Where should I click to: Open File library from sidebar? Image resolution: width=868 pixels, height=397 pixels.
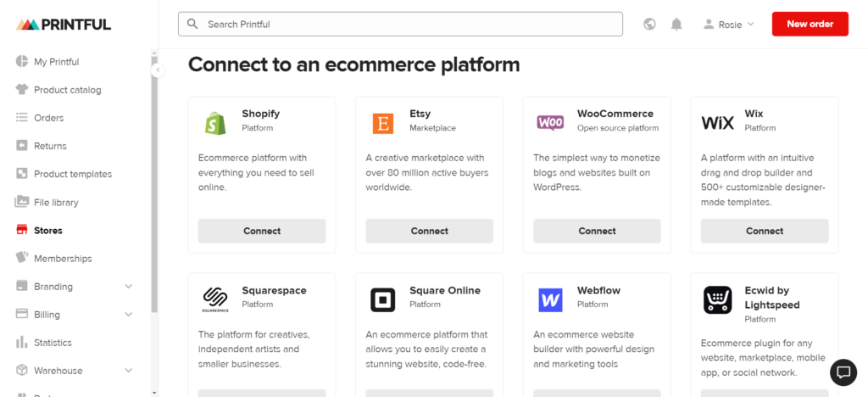click(x=56, y=203)
